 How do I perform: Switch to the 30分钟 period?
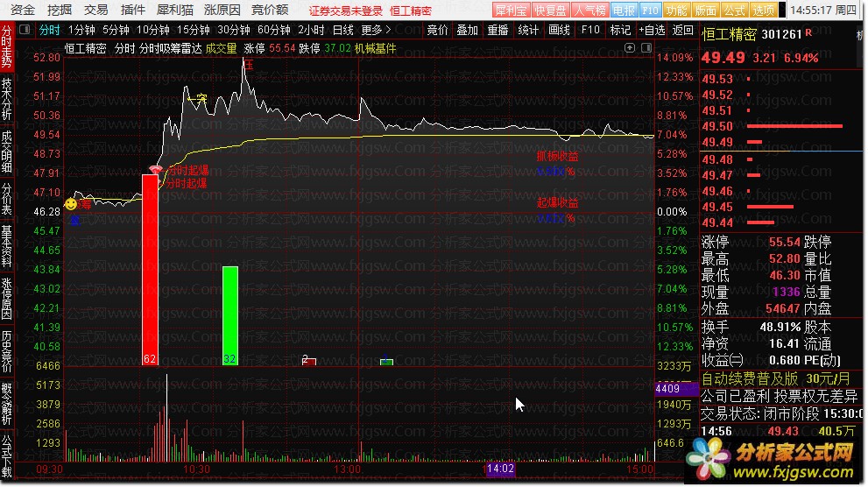234,30
